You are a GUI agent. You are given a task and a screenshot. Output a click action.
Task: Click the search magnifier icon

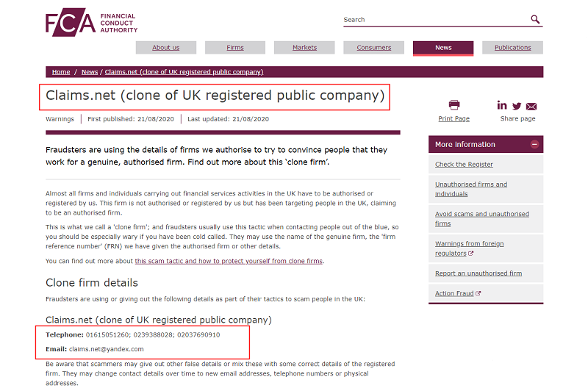pyautogui.click(x=535, y=19)
